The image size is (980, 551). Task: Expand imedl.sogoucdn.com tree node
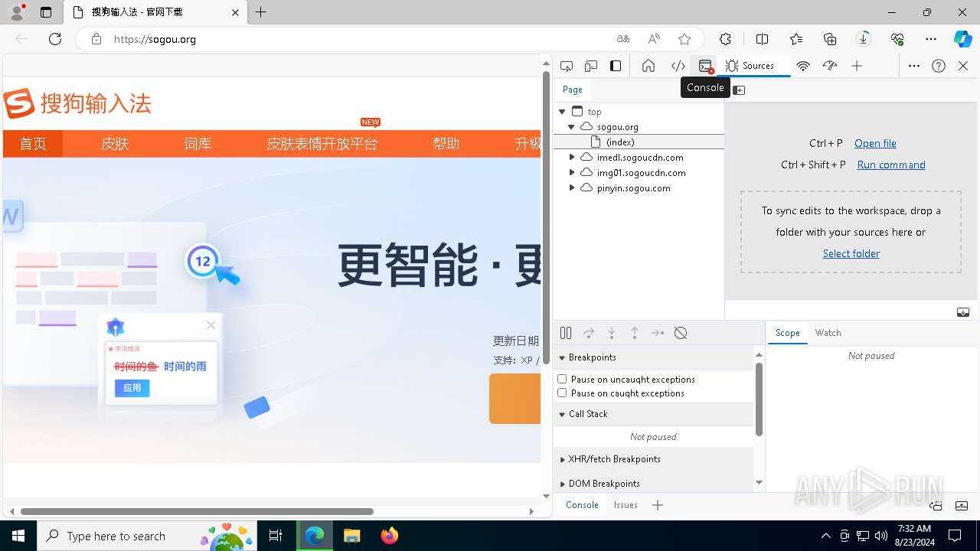(x=571, y=157)
